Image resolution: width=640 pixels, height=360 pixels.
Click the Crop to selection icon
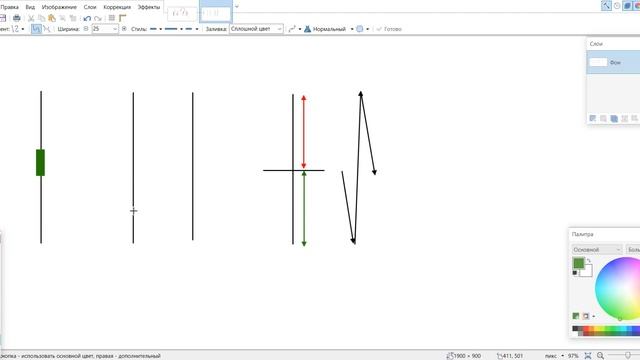[x=62, y=18]
